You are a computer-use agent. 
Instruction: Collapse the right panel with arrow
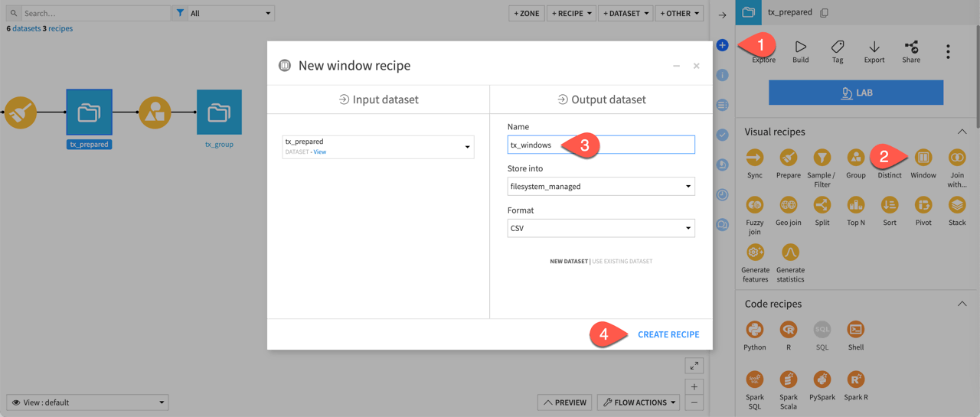pos(722,15)
